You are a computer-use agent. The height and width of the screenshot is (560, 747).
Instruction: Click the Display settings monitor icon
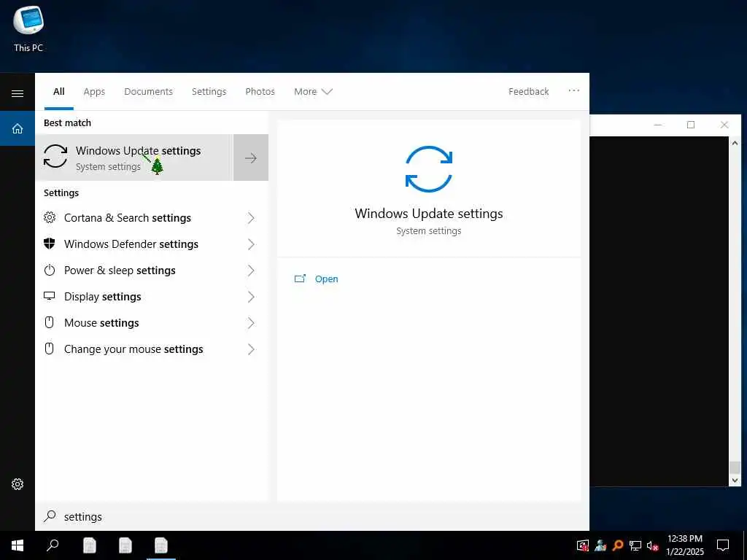[50, 296]
